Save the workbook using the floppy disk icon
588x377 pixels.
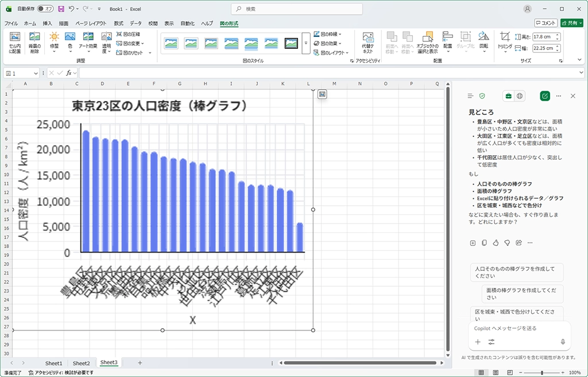pyautogui.click(x=61, y=9)
